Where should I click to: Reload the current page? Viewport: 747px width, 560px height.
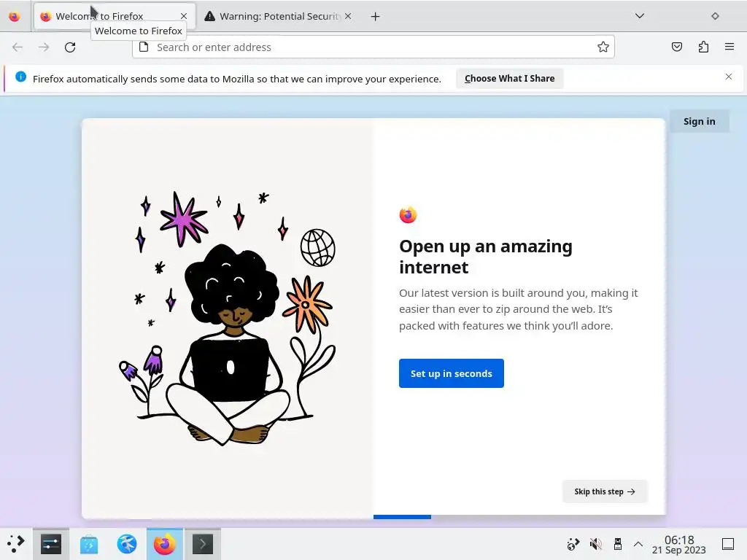point(70,47)
